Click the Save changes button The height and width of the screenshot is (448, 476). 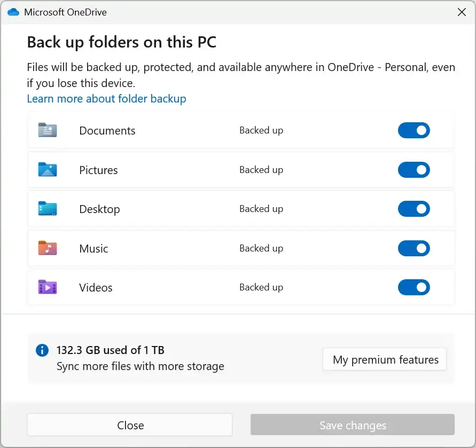(x=352, y=425)
